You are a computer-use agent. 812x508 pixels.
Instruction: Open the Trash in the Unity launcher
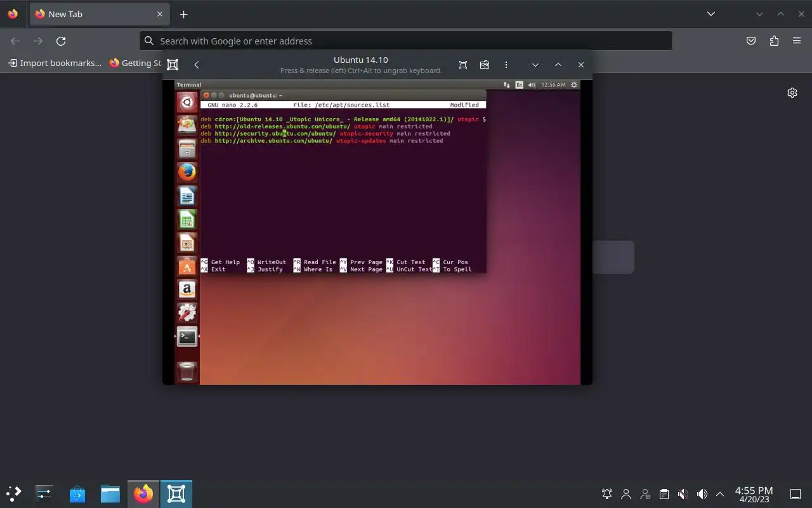[187, 371]
